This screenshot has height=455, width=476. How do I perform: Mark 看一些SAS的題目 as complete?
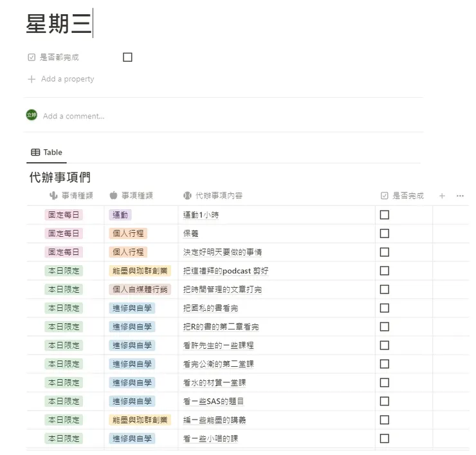tap(385, 401)
